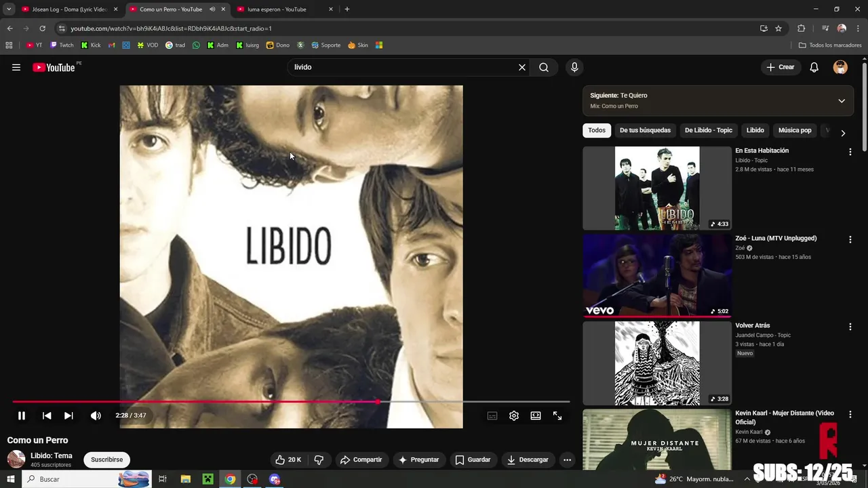Reload the current page
Viewport: 868px width, 488px height.
pyautogui.click(x=42, y=28)
